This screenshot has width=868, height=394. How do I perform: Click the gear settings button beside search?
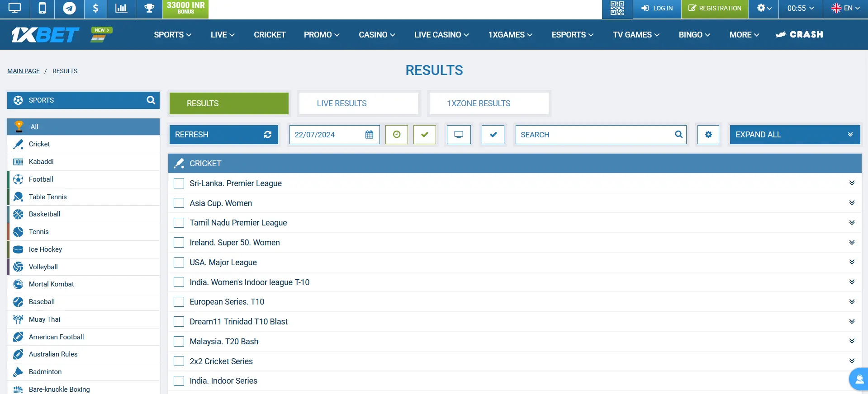(x=708, y=135)
